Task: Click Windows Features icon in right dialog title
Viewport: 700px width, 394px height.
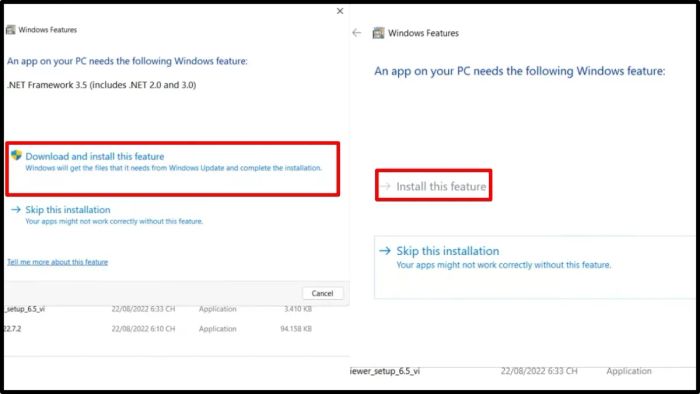Action: point(379,33)
